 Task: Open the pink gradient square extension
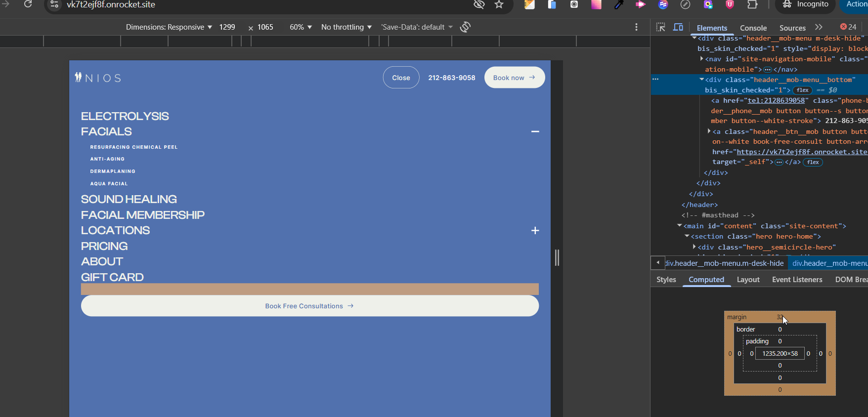(x=596, y=4)
